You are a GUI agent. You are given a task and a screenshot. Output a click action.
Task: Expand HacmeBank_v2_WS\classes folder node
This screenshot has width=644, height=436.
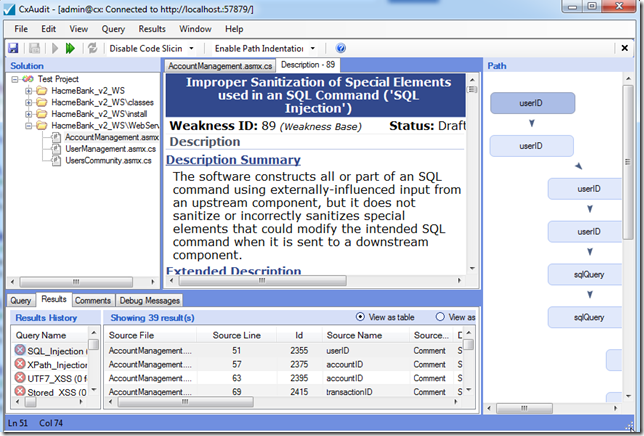click(28, 102)
